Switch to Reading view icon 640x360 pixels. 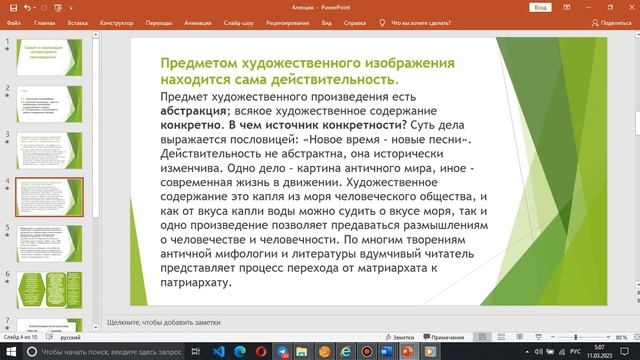click(520, 337)
